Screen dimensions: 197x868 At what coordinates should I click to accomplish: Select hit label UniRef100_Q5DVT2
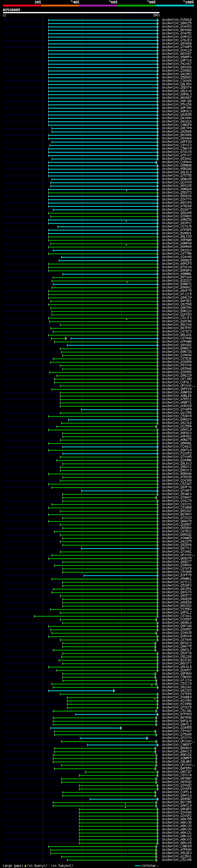click(x=177, y=467)
